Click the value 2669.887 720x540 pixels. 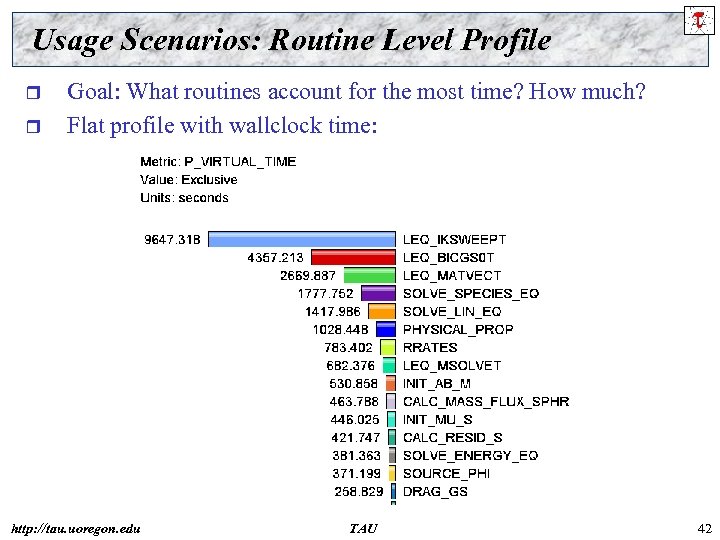tap(308, 276)
